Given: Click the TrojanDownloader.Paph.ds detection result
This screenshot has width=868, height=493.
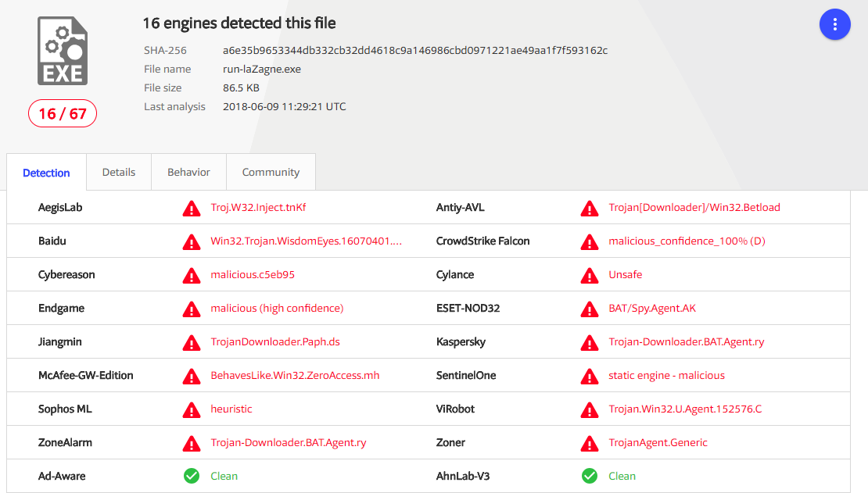Looking at the screenshot, I should coord(275,342).
